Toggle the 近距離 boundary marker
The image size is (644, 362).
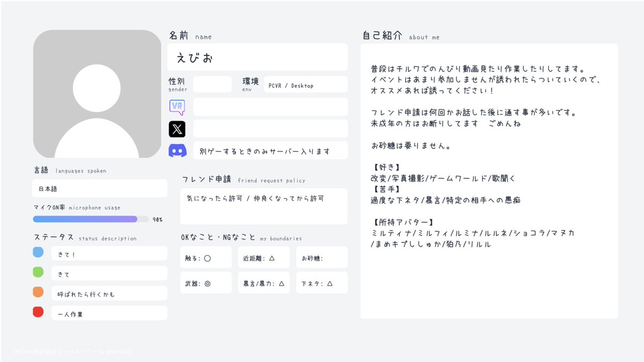pyautogui.click(x=264, y=257)
